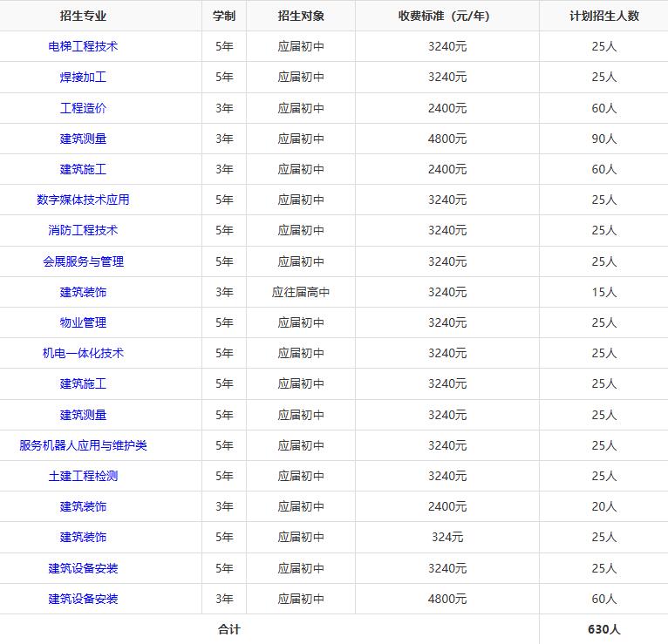The image size is (668, 644).
Task: Select the 2400元 fee in 工程造价 row
Action: click(447, 108)
